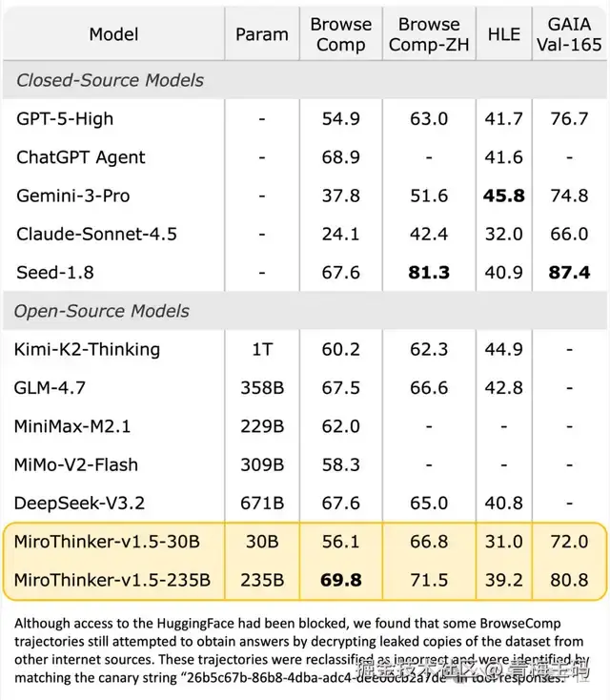This screenshot has height=700, width=610.
Task: Click the 358B param value for GLM-4.7
Action: click(x=261, y=388)
